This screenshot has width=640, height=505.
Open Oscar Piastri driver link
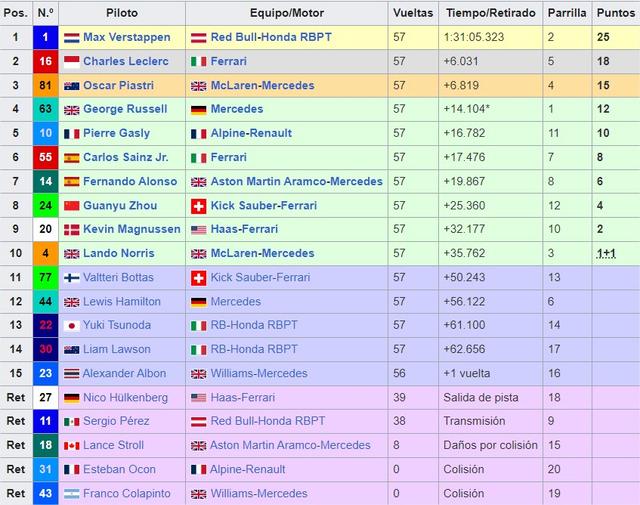(118, 85)
